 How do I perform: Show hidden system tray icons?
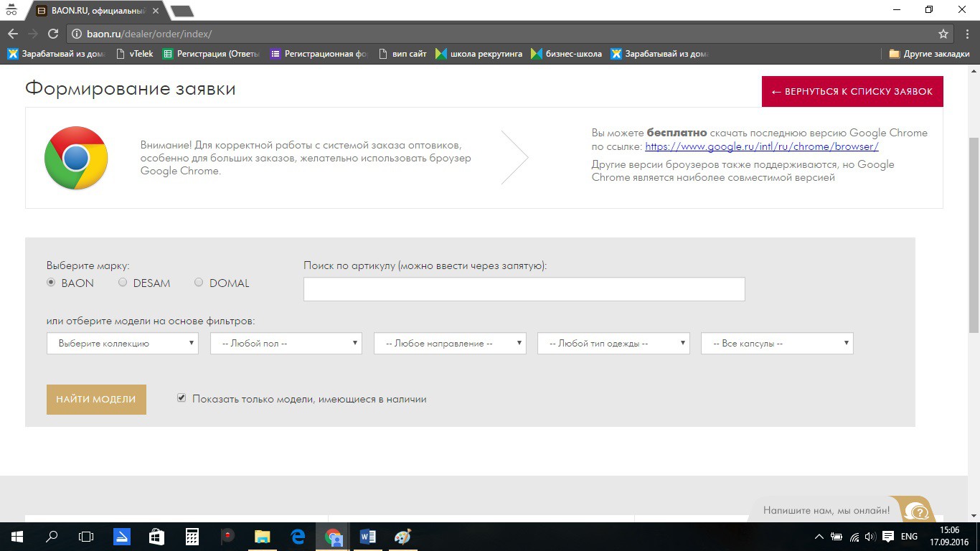click(819, 537)
